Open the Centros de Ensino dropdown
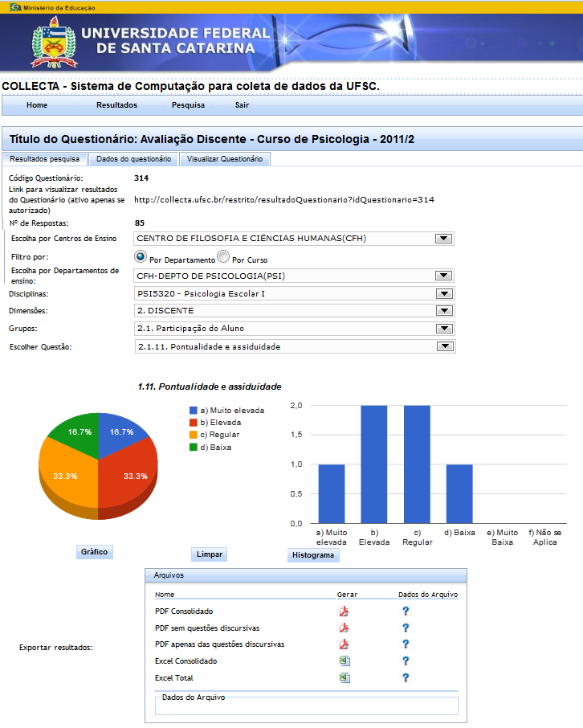 point(442,239)
